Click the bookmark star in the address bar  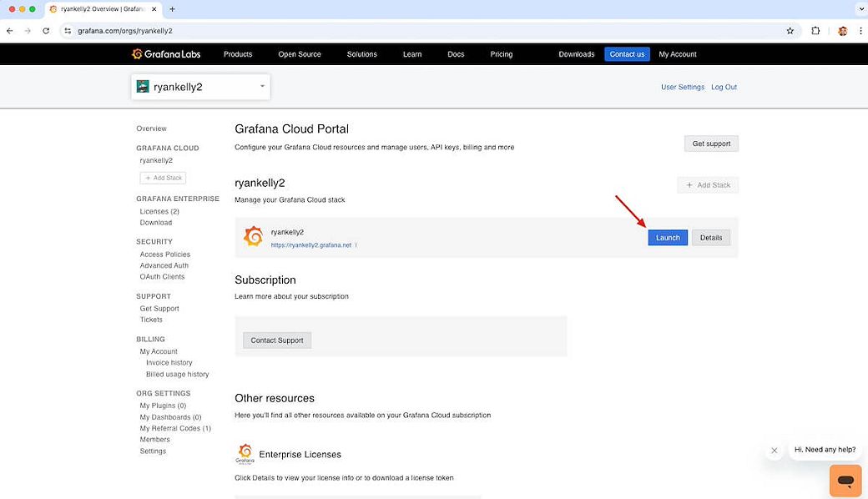click(x=790, y=29)
